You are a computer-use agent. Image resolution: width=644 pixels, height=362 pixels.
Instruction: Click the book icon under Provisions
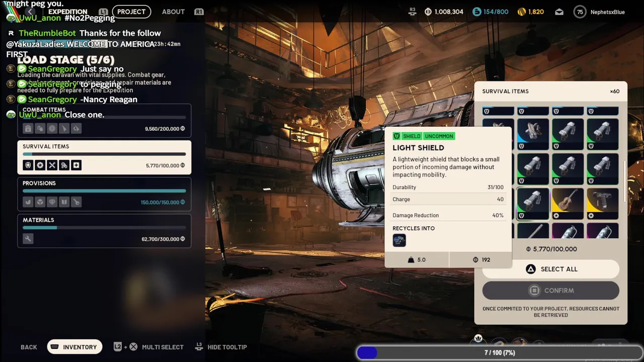click(x=64, y=202)
